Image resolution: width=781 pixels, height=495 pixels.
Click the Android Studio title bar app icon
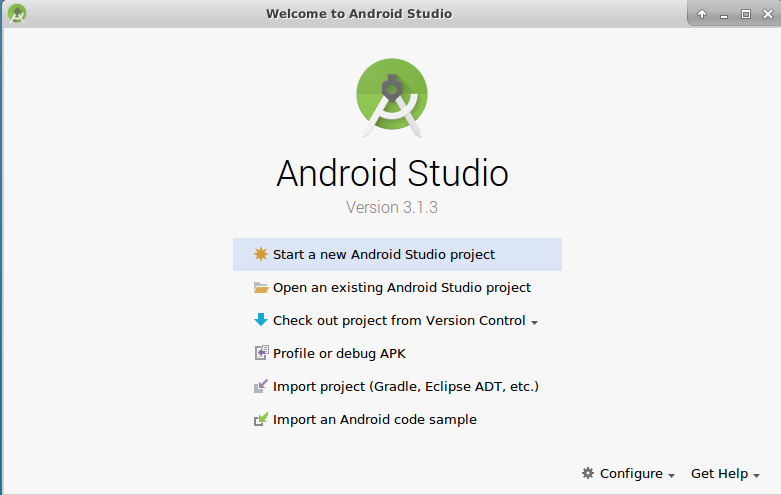tap(17, 13)
